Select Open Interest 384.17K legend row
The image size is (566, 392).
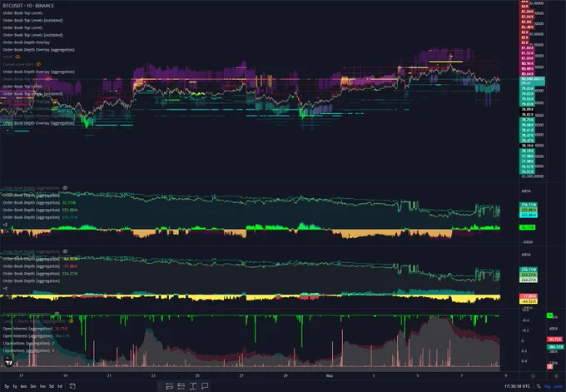tap(37, 335)
